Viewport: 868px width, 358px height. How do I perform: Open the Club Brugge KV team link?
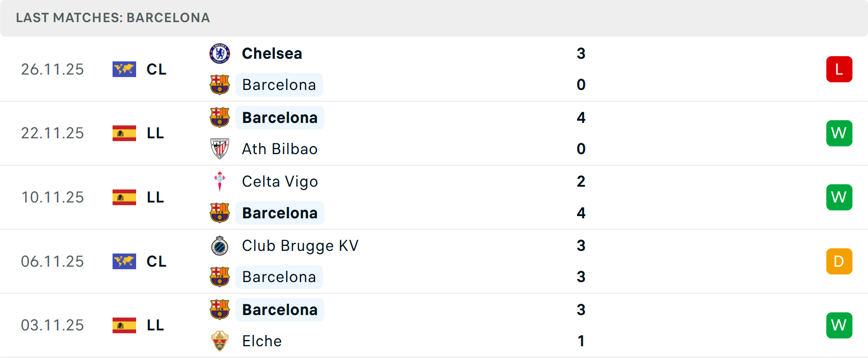[300, 246]
